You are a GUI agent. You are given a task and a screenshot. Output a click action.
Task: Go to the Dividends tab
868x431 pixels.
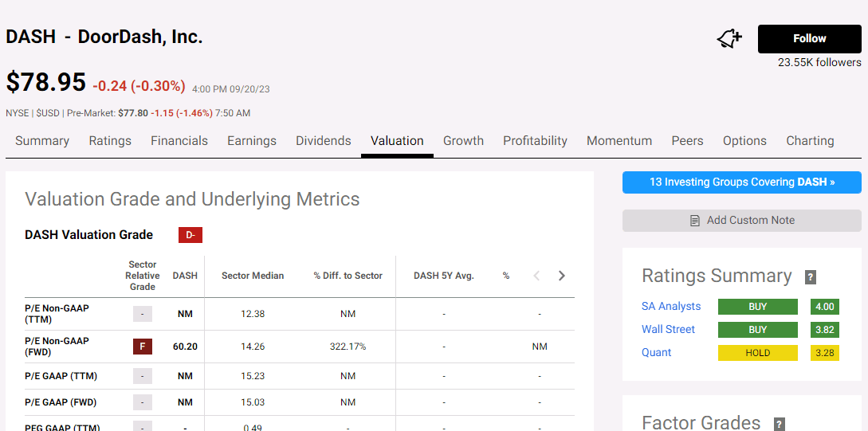(324, 141)
